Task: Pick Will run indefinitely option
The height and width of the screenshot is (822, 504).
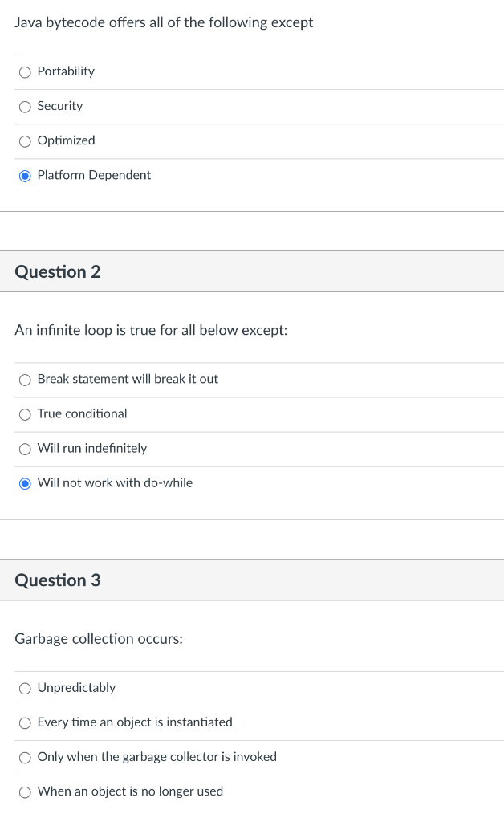Action: pos(25,449)
